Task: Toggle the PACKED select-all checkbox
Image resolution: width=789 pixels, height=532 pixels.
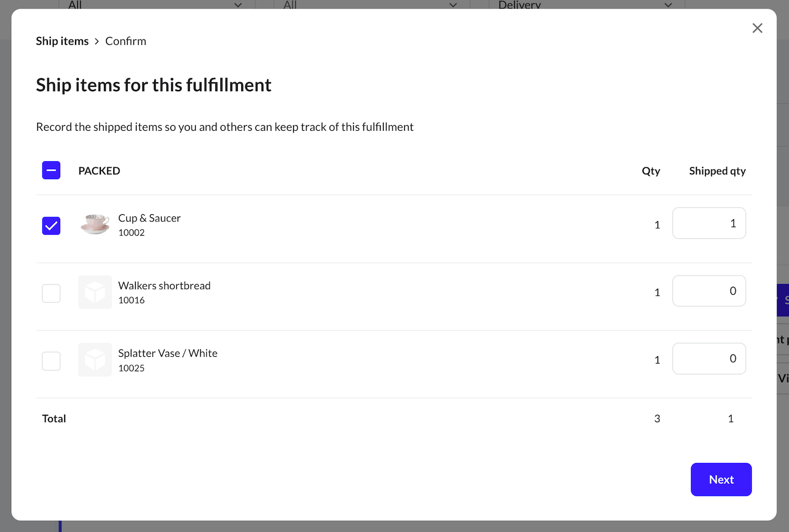Action: [51, 170]
